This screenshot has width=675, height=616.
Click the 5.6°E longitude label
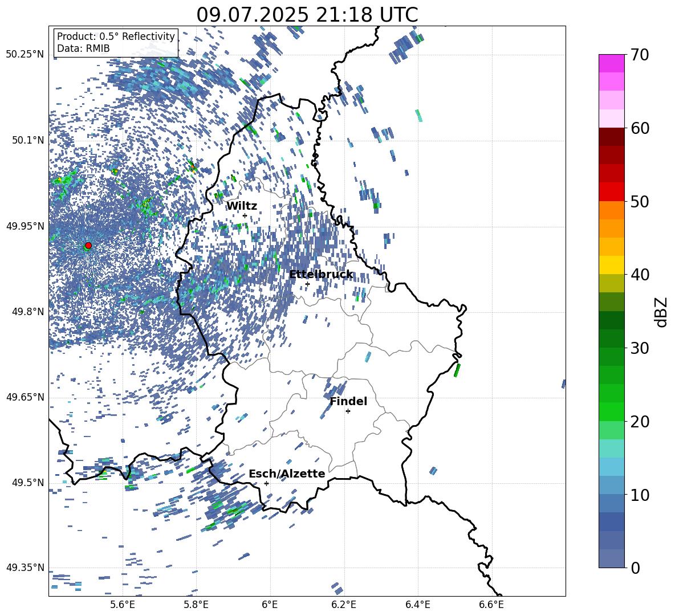point(123,605)
